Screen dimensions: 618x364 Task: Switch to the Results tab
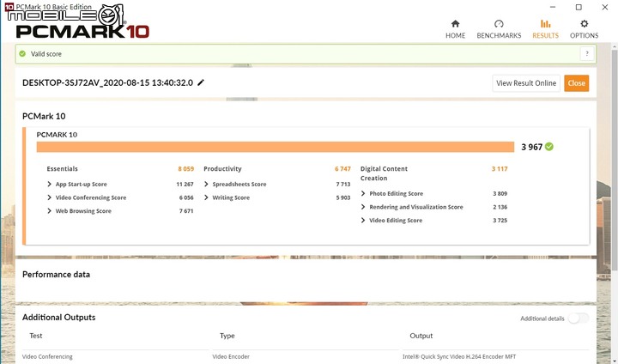tap(545, 29)
